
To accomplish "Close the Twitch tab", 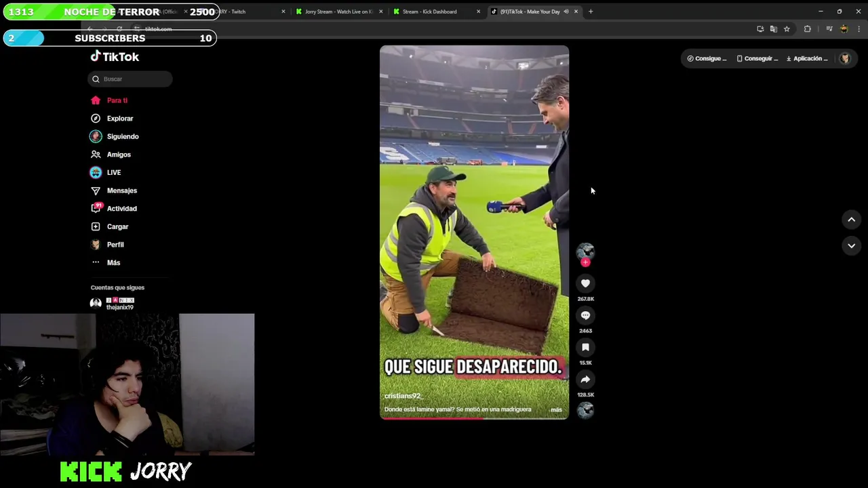I will (x=283, y=12).
